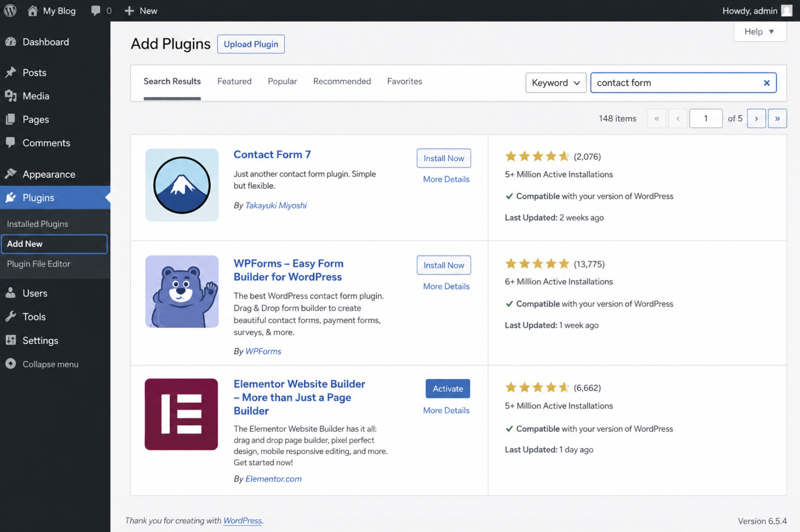Open the WordPress footer link
This screenshot has height=532, width=800.
(x=243, y=521)
